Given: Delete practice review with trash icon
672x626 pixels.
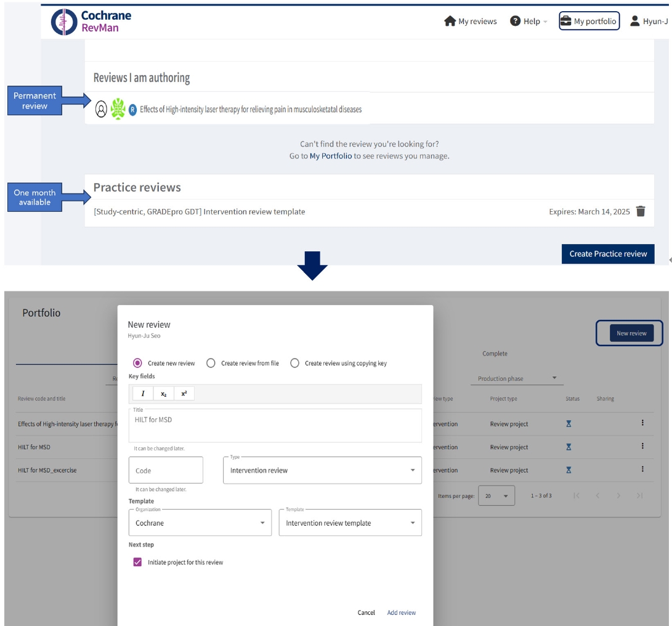Looking at the screenshot, I should point(641,211).
